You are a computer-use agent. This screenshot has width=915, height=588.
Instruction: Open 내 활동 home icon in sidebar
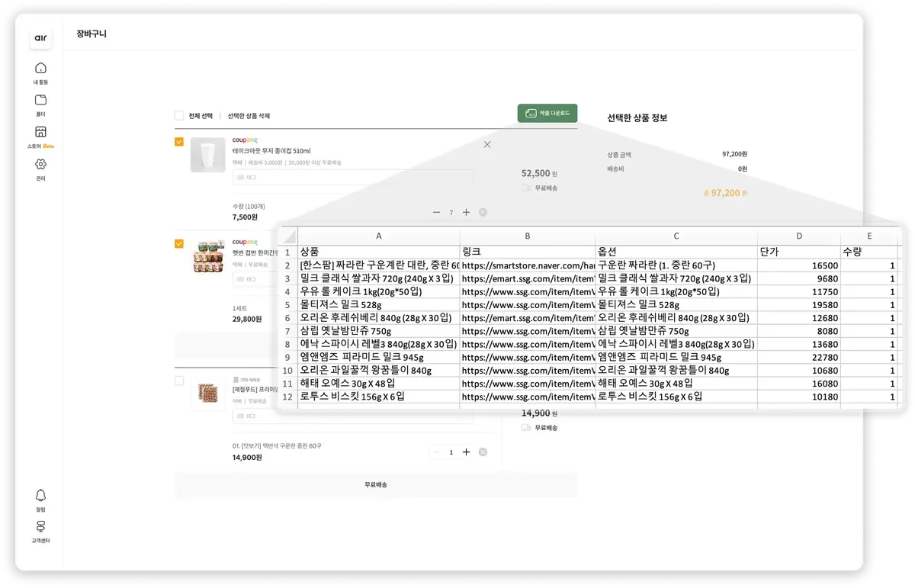coord(41,68)
